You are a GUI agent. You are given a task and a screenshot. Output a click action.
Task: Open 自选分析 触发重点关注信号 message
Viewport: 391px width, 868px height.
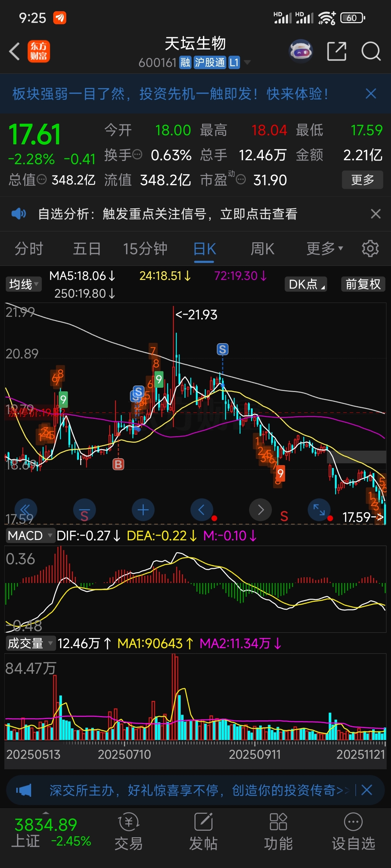[168, 214]
